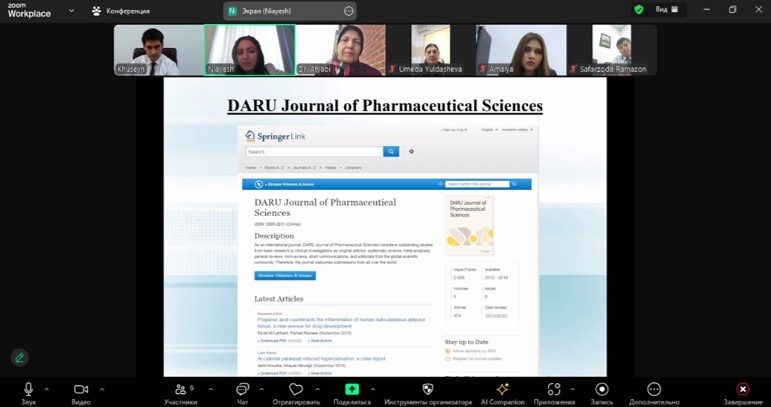This screenshot has width=771, height=407.
Task: Click the red Завершение end meeting button
Action: tap(742, 389)
